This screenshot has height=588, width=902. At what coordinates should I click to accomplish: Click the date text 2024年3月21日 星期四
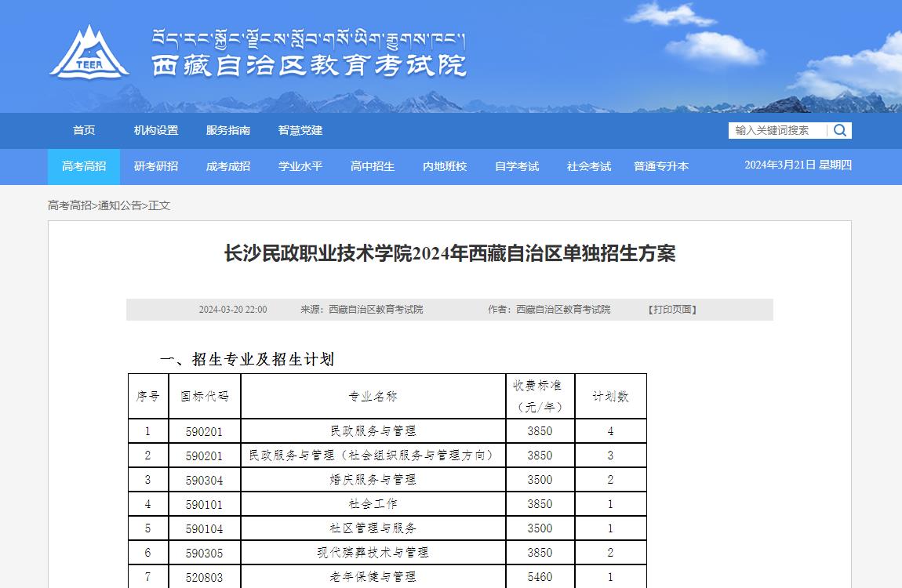[x=798, y=165]
